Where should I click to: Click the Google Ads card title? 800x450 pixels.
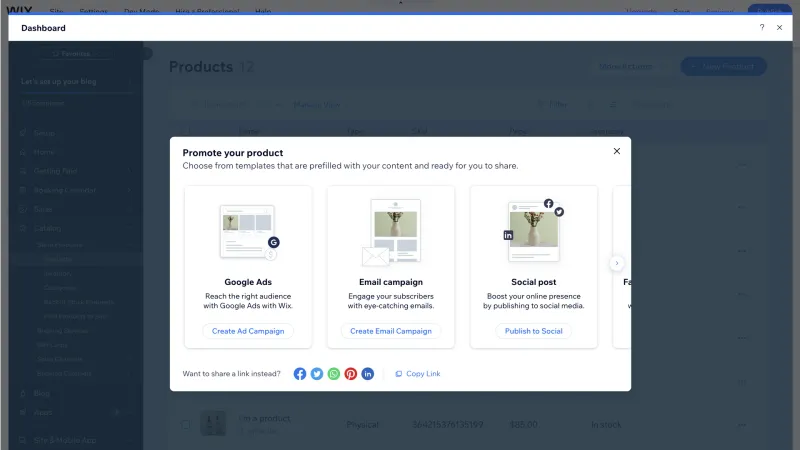pos(248,282)
